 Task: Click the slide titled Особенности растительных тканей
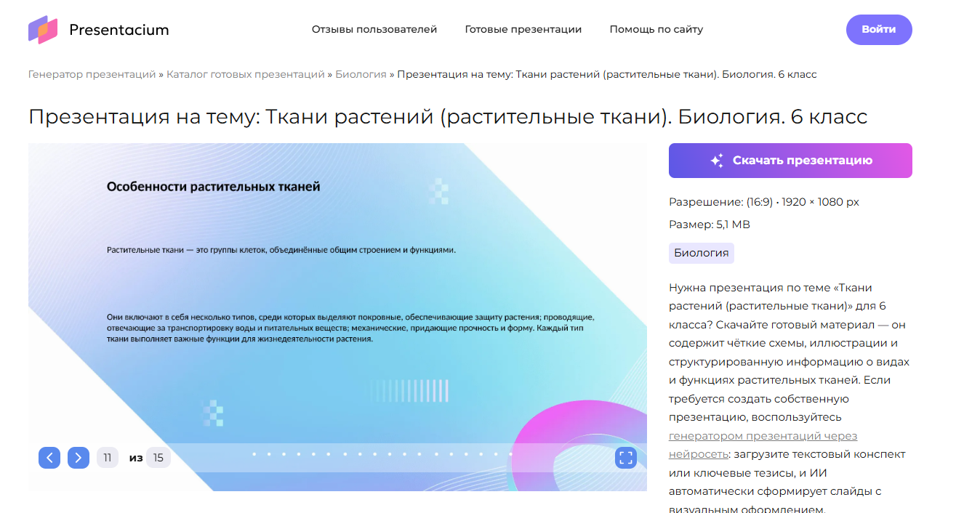click(x=337, y=291)
